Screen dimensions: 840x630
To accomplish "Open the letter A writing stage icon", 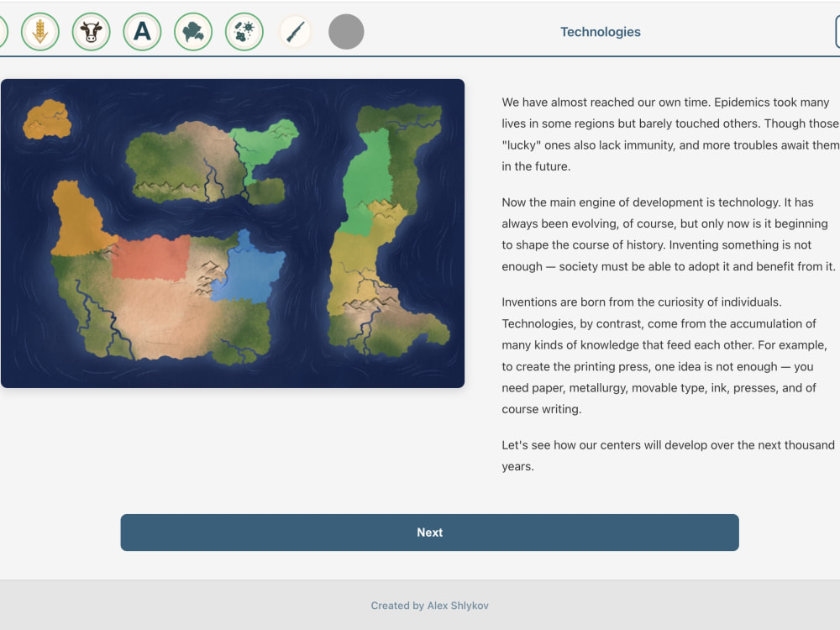I will tap(142, 32).
